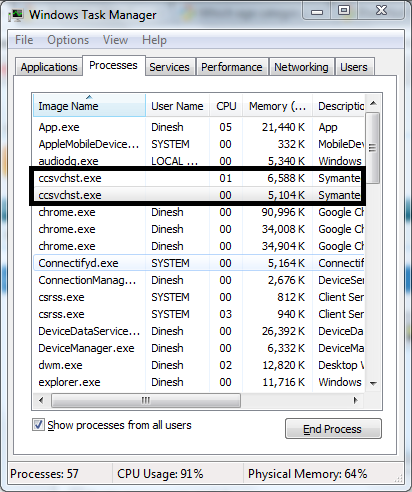Minimize the Task Manager window

click(x=317, y=11)
